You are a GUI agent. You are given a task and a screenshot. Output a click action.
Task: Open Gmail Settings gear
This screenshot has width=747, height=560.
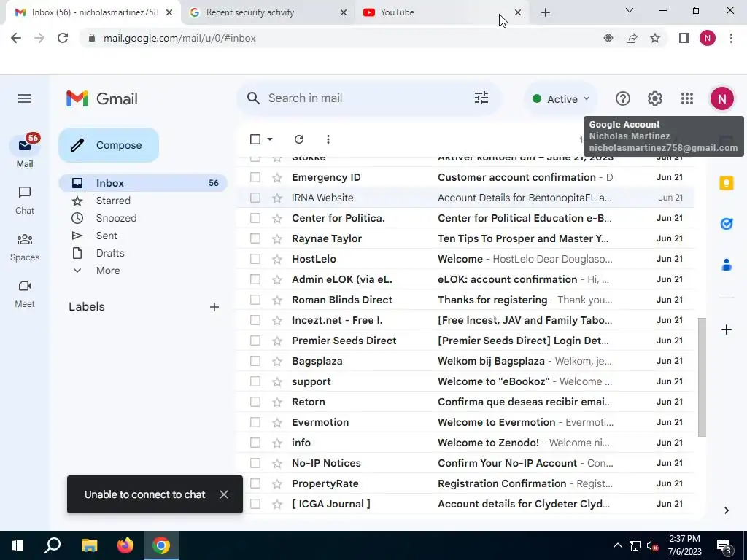(655, 98)
